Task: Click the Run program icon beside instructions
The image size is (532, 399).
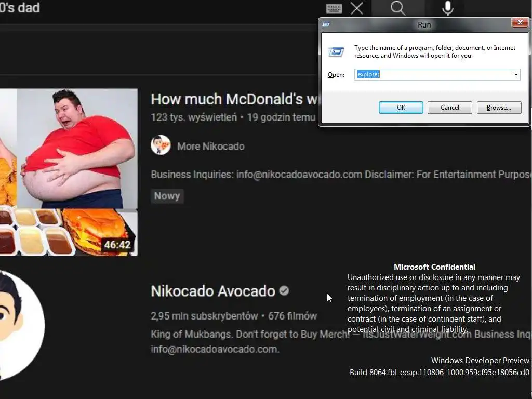Action: click(x=336, y=52)
